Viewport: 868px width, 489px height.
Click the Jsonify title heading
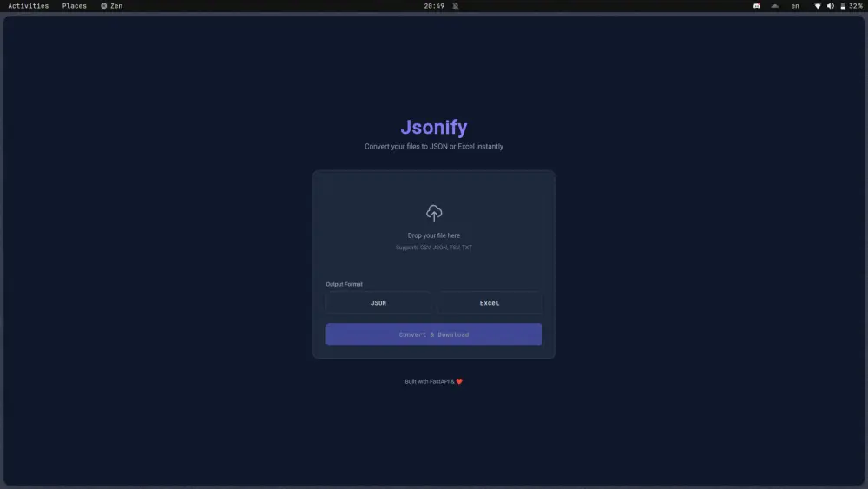(434, 127)
